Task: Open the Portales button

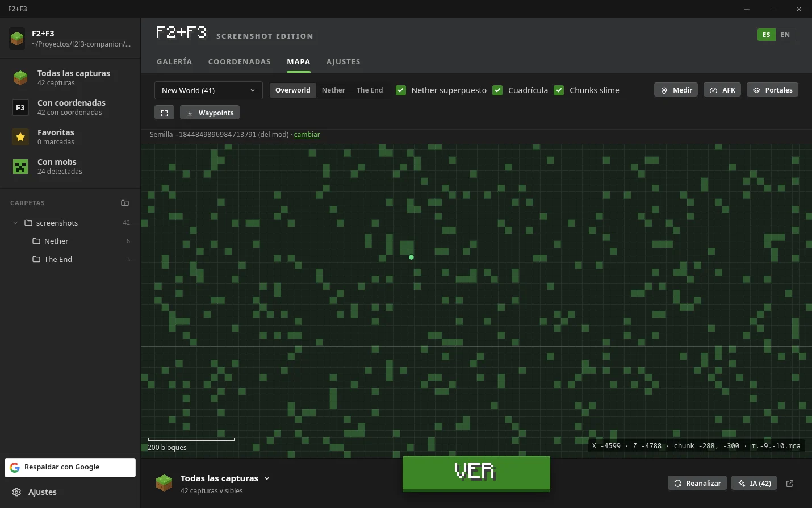Action: [x=772, y=90]
